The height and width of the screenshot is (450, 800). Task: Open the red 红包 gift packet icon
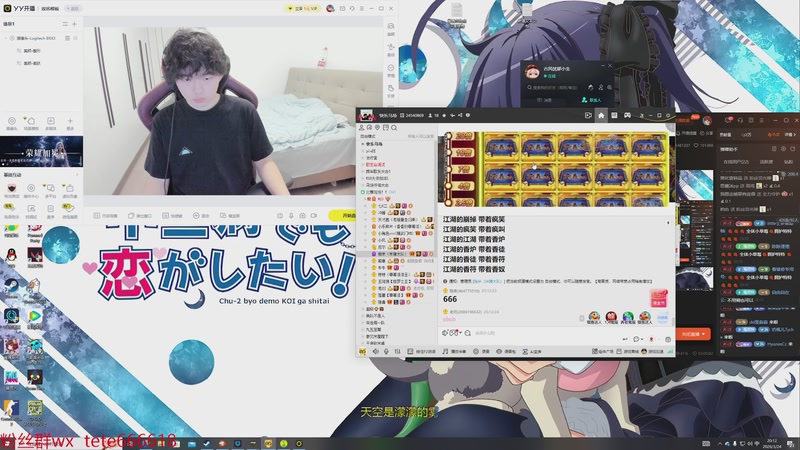[659, 298]
